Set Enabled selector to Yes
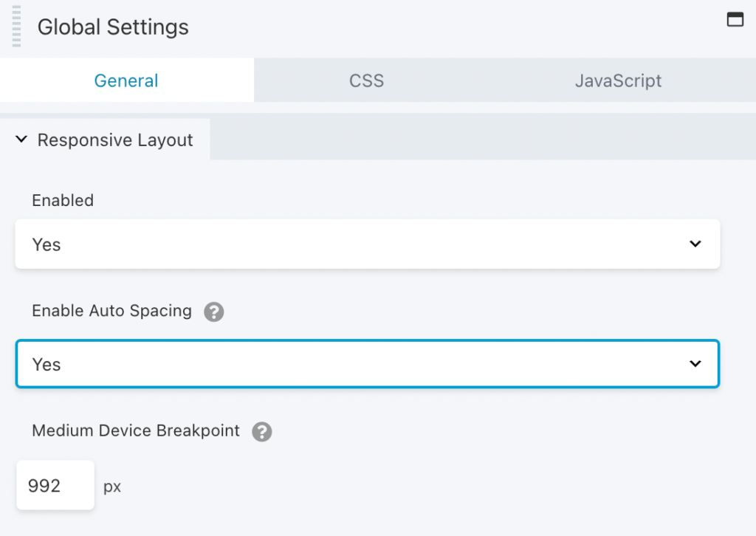The height and width of the screenshot is (536, 756). tap(367, 244)
